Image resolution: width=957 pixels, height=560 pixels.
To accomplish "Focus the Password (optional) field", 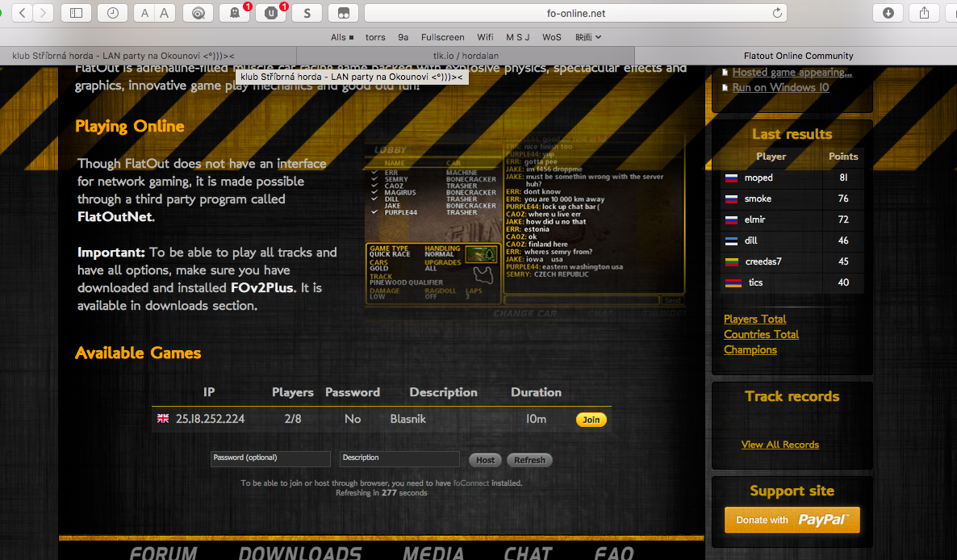I will coord(270,459).
